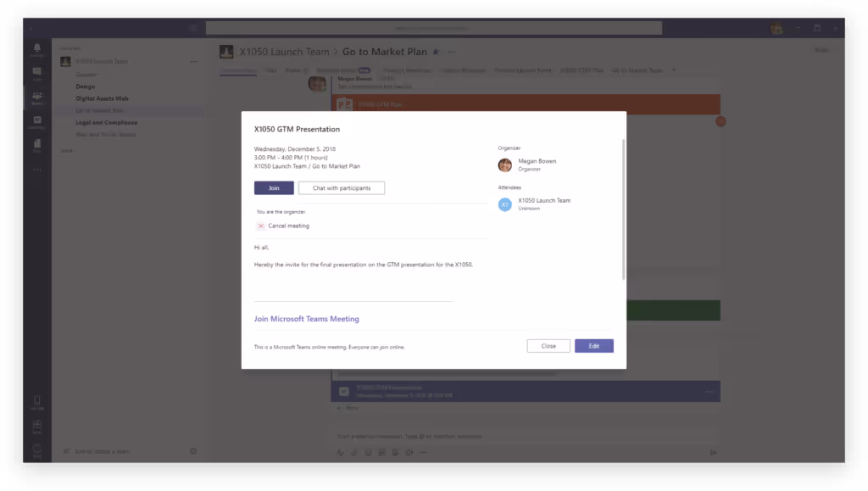
Task: Click the search box in title bar
Action: (x=434, y=28)
